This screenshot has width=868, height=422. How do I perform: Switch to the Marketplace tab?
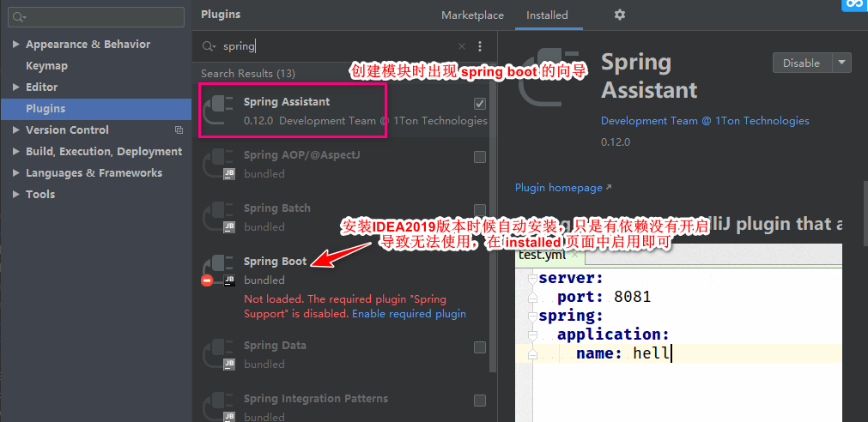pos(472,15)
